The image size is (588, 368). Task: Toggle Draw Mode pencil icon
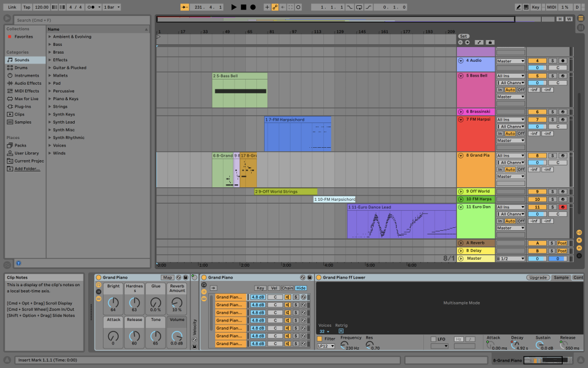point(519,7)
